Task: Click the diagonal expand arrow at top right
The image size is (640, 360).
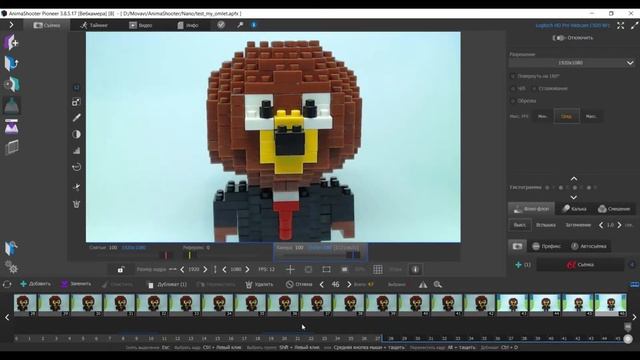Action: coord(634,25)
